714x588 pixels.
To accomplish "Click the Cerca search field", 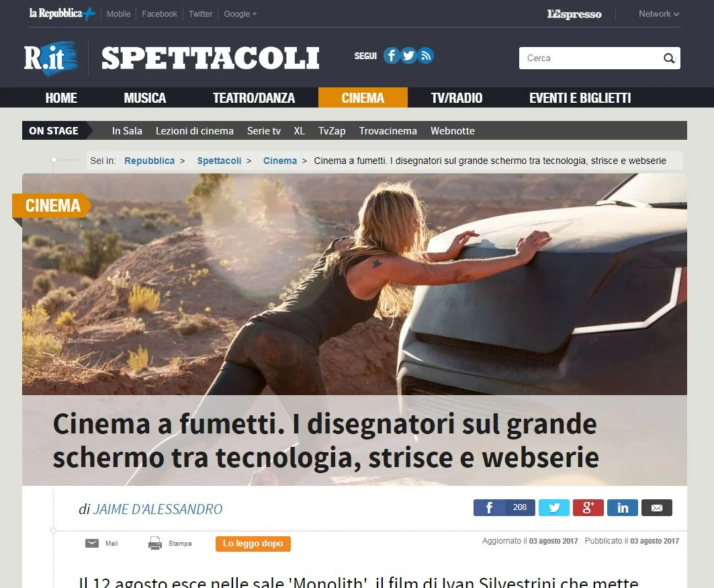I will pyautogui.click(x=592, y=58).
